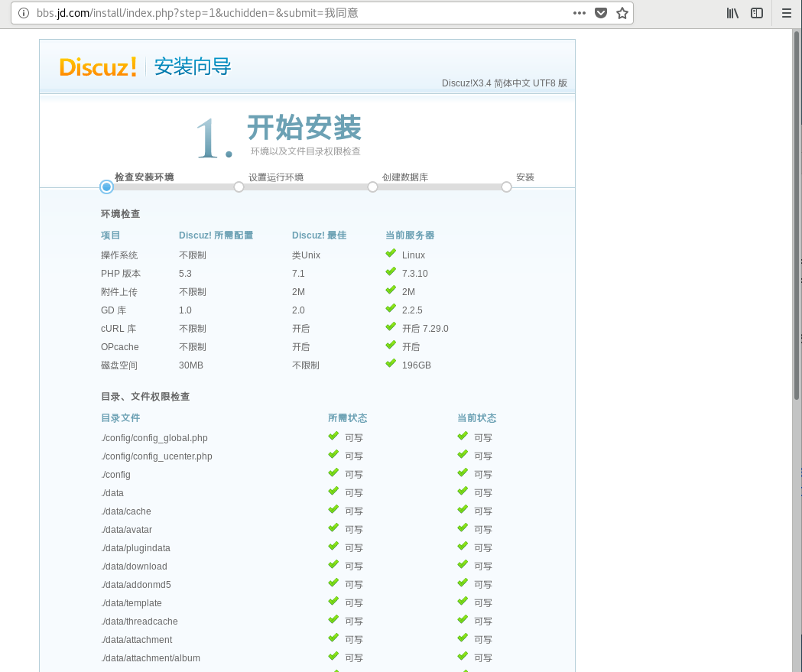802x672 pixels.
Task: Click column header Discuz! 所需配置
Action: pyautogui.click(x=216, y=235)
